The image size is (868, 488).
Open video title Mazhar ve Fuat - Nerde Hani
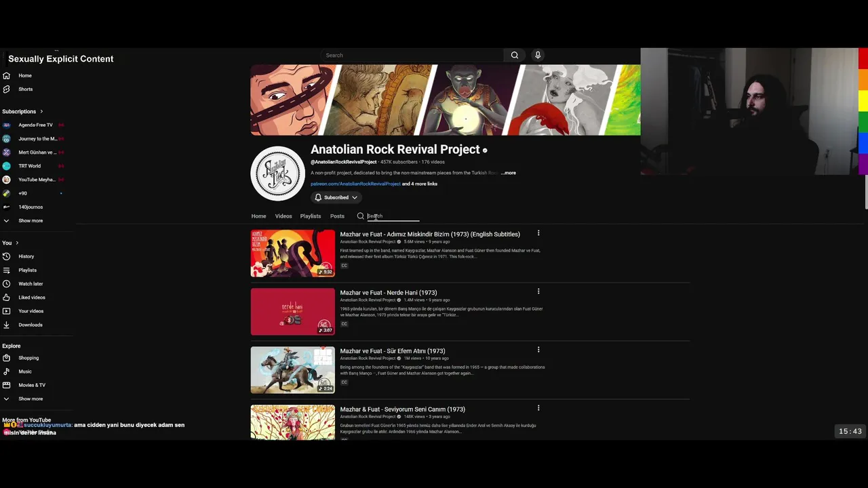[389, 293]
